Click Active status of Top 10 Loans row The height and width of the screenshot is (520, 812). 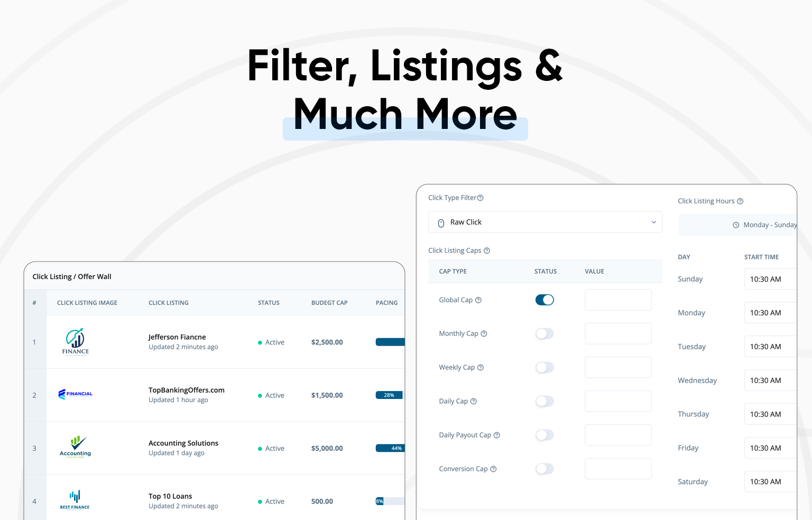pyautogui.click(x=271, y=502)
